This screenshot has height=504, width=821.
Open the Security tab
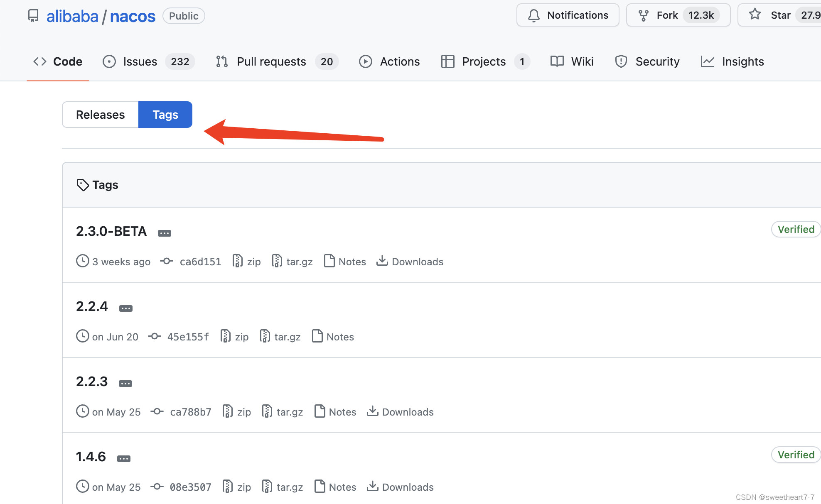647,61
